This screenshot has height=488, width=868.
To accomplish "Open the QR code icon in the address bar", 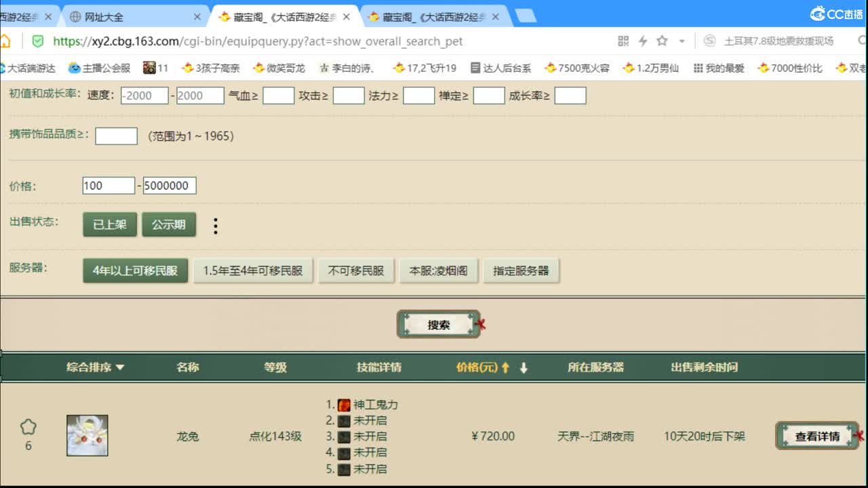I will 623,41.
